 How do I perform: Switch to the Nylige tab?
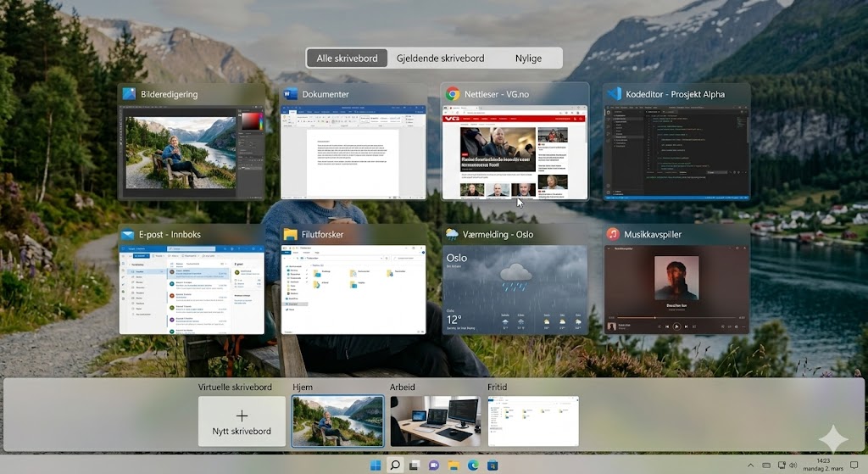tap(528, 58)
